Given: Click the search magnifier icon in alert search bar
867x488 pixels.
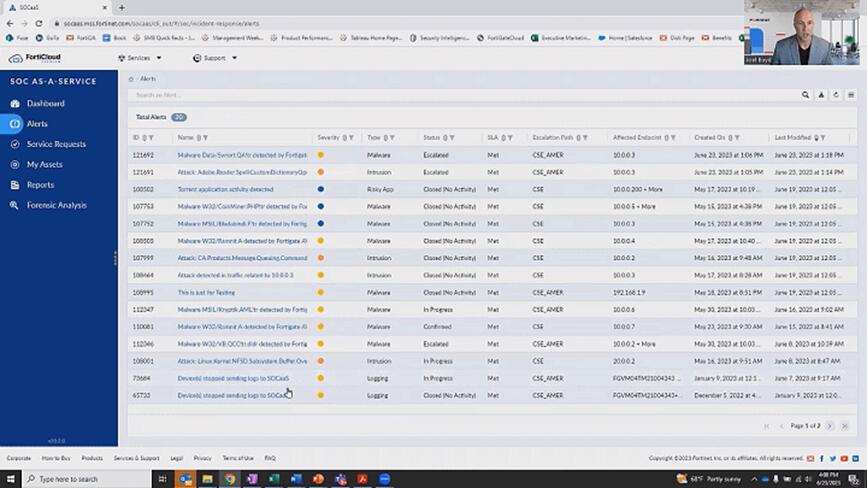Looking at the screenshot, I should 805,95.
